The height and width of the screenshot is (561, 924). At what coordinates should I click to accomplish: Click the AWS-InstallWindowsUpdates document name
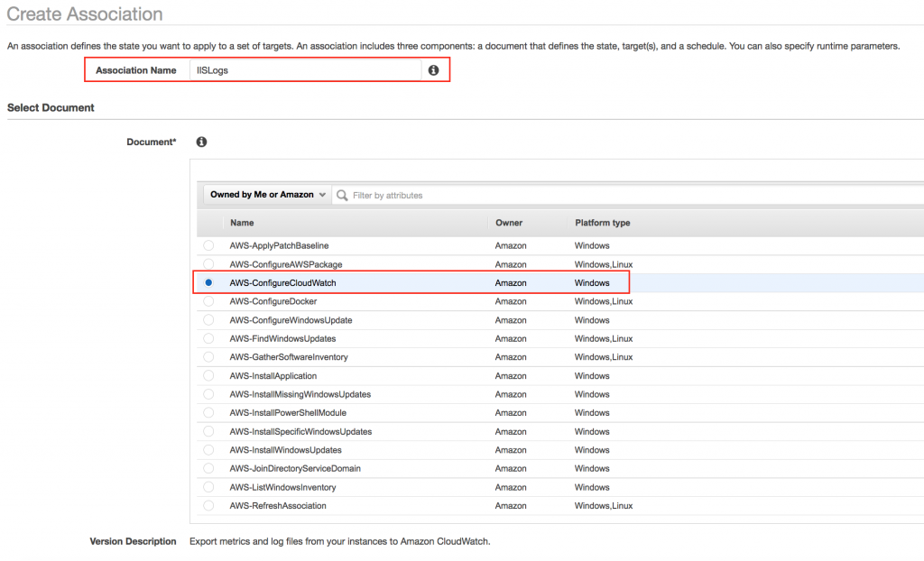(285, 450)
